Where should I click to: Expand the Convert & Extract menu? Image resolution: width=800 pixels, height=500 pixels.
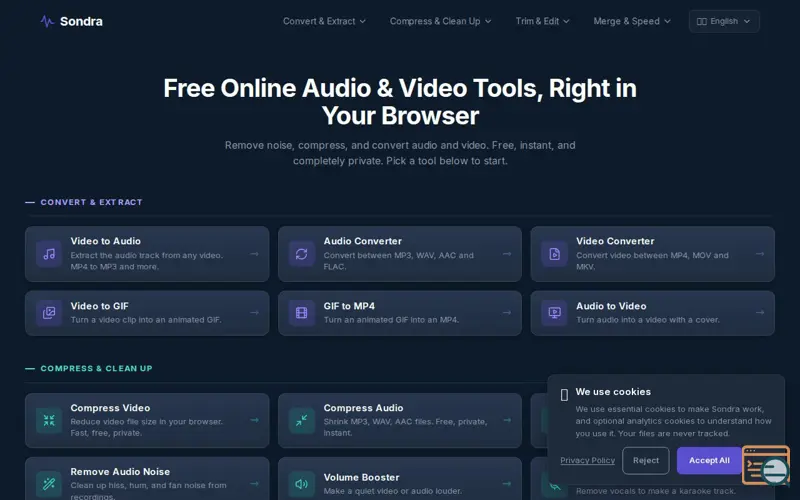324,21
